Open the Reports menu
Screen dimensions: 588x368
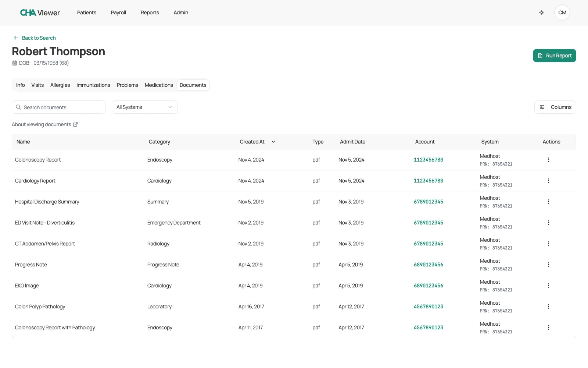coord(150,13)
